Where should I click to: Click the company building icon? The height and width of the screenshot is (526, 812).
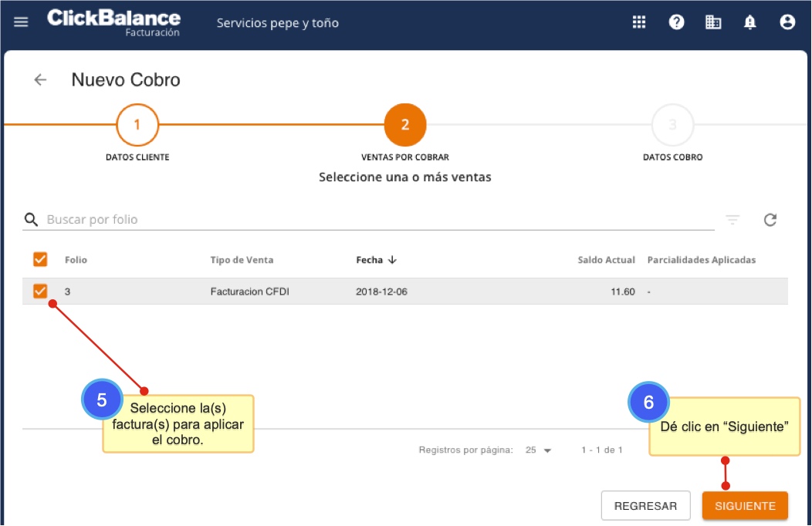tap(713, 22)
